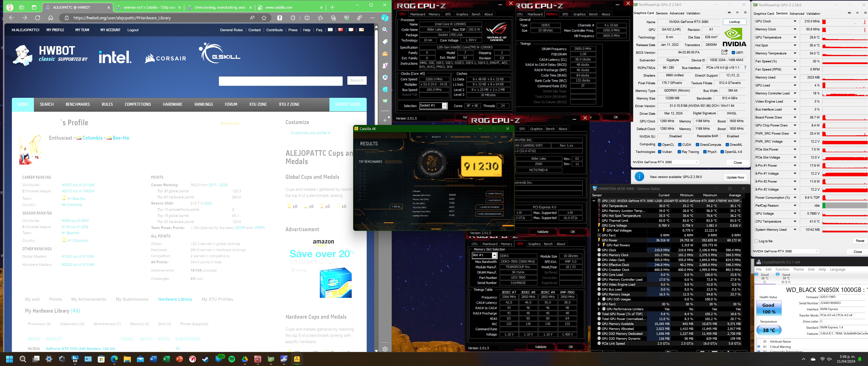The image size is (868, 366).
Task: Expand GPU Rail Voltages in HWiNFO
Action: click(x=599, y=231)
